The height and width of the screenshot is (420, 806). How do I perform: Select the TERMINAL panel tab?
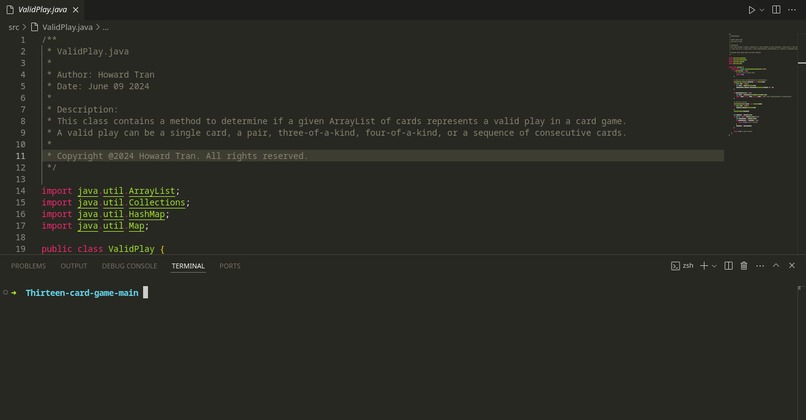(188, 266)
